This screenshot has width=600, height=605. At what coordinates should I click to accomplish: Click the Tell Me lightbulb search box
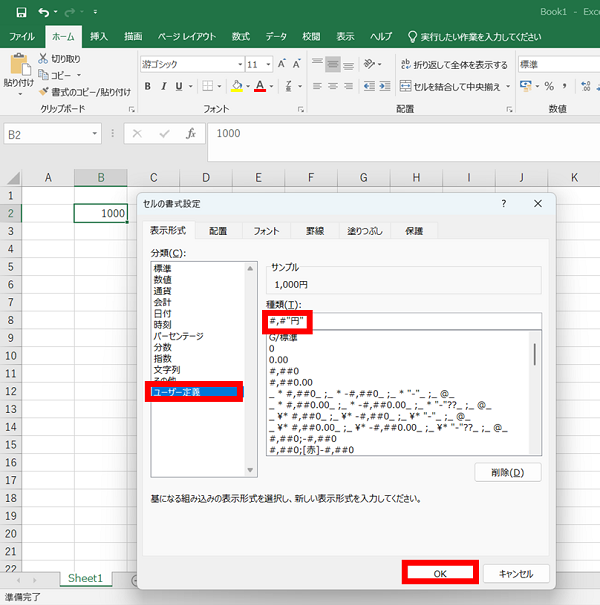(x=475, y=37)
